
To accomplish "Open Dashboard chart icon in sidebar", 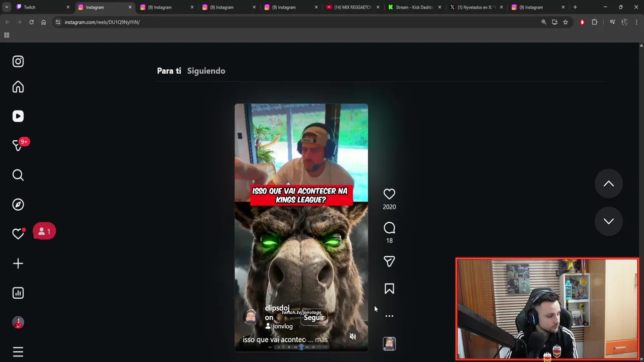I will click(18, 293).
